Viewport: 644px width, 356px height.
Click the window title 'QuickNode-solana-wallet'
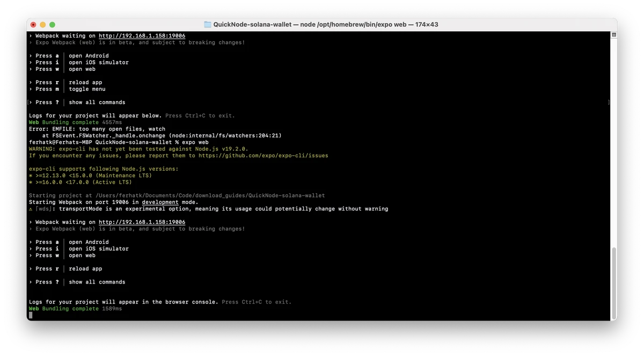[x=251, y=24]
